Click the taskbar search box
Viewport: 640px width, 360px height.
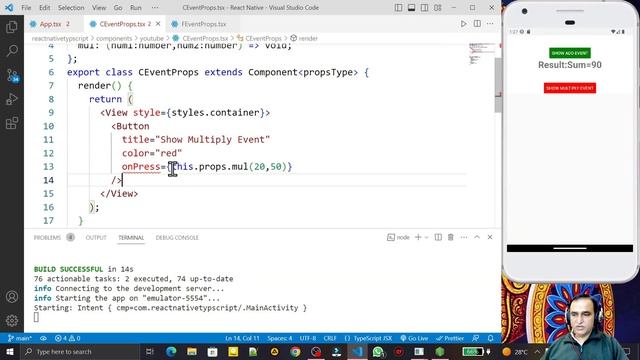pyautogui.click(x=80, y=351)
